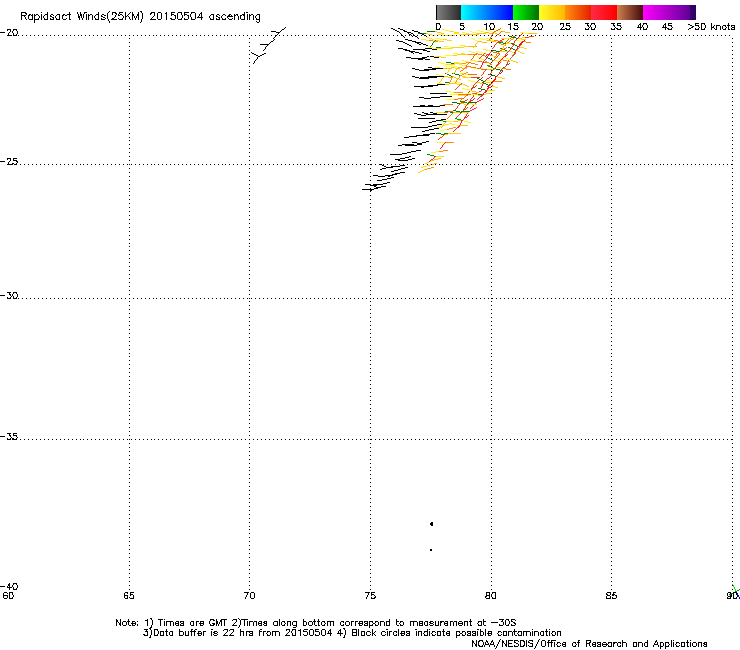740x650 pixels.
Task: Click the '>50 knots' legend label
Action: click(x=711, y=27)
